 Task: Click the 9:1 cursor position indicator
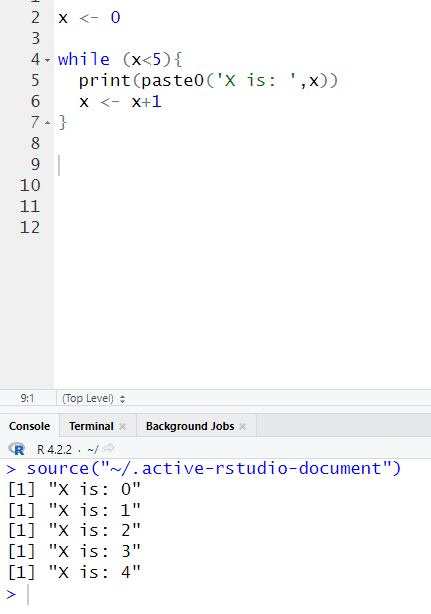point(27,398)
